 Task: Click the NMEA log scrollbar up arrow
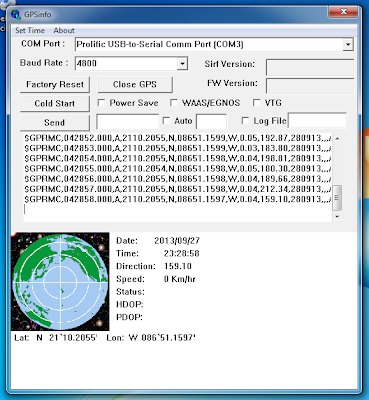coord(337,138)
